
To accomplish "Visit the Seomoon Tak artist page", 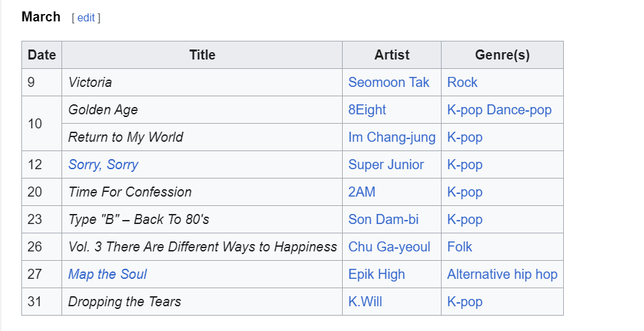I will [x=389, y=82].
